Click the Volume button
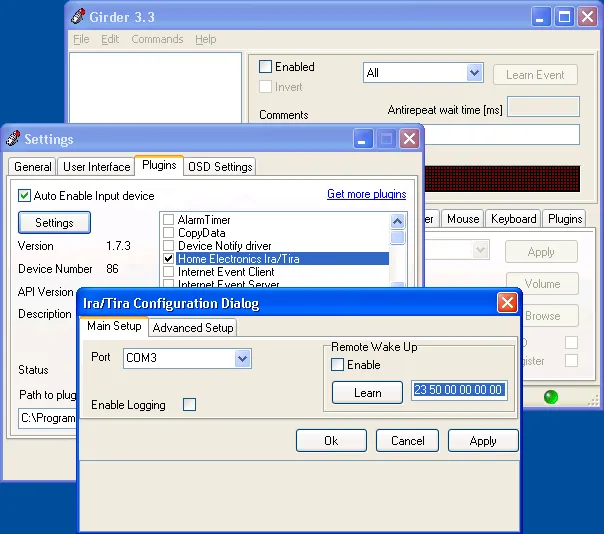 542,284
